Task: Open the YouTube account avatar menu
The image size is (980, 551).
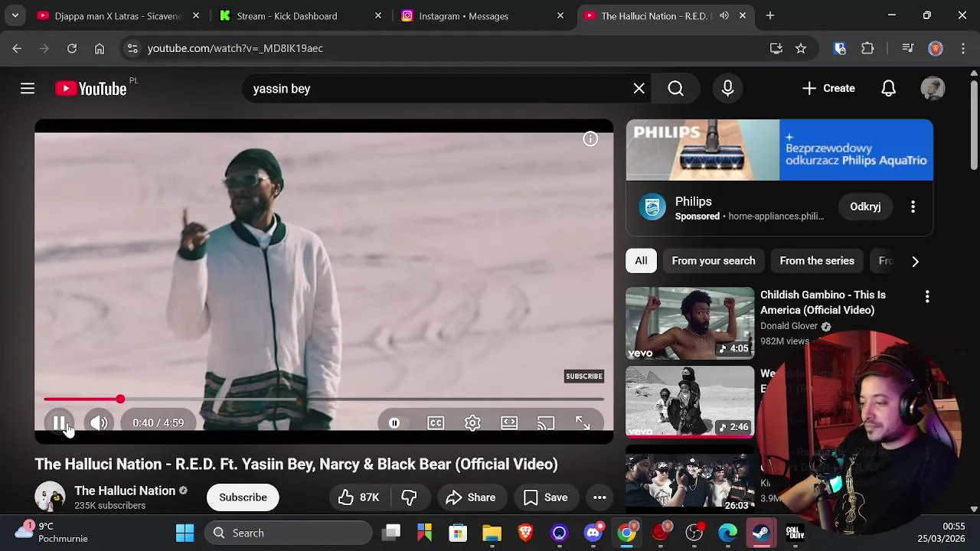Action: coord(933,89)
